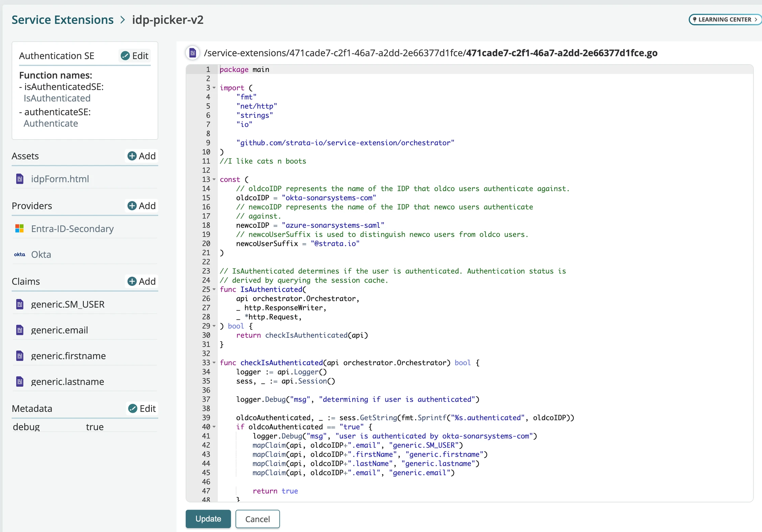Add a new provider
The height and width of the screenshot is (532, 762).
coord(142,205)
